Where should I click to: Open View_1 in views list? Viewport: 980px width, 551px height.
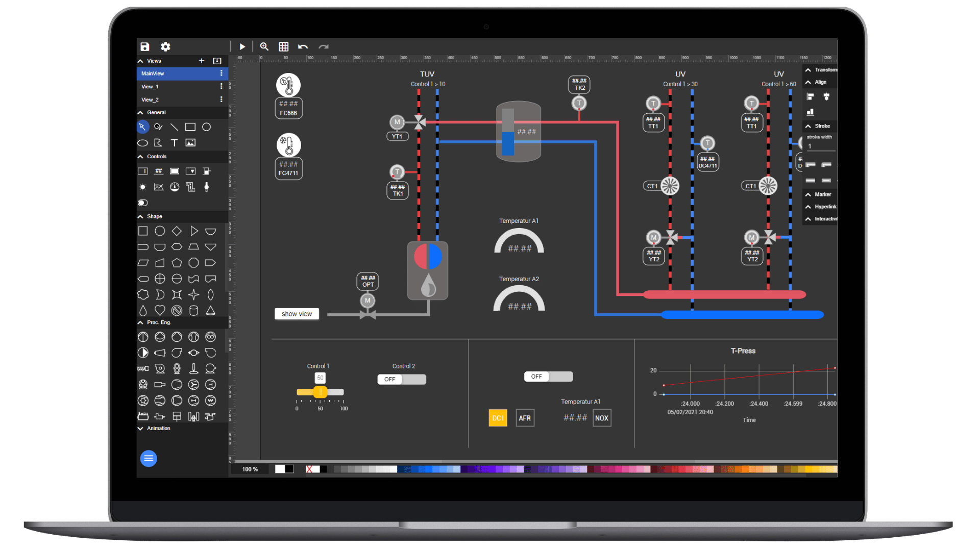coord(151,87)
